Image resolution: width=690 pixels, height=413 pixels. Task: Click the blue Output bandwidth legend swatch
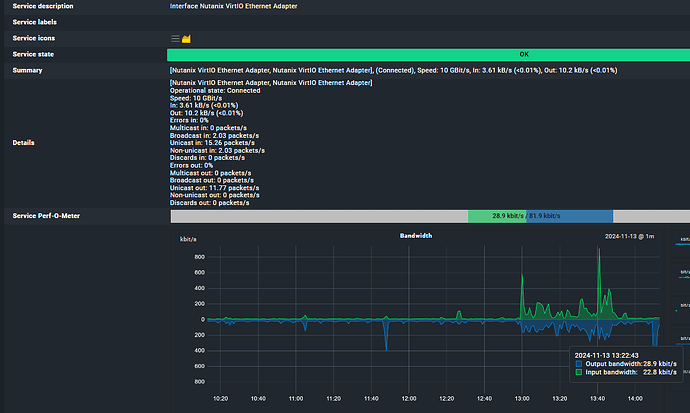click(x=578, y=364)
